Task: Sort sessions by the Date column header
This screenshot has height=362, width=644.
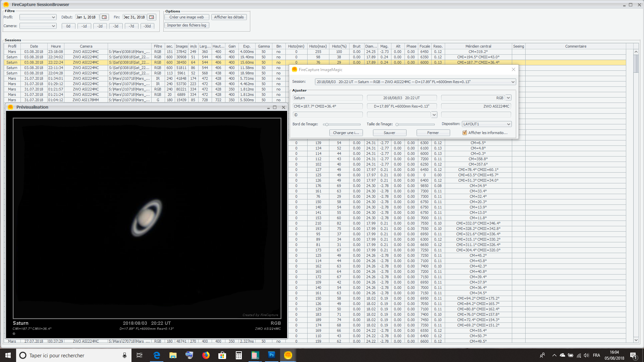Action: (x=34, y=46)
